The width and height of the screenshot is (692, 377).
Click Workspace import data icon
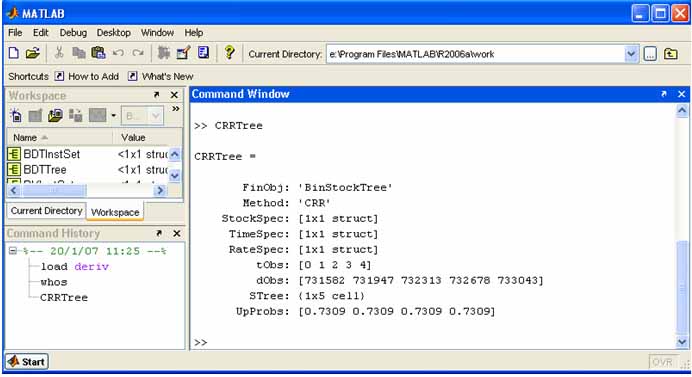coord(55,116)
